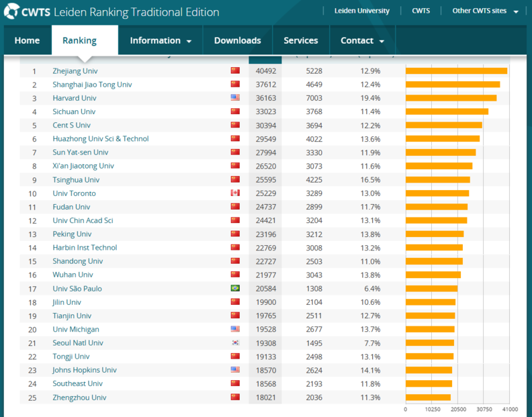Click the US flag beside Univ Michigan
This screenshot has height=417, width=532.
pos(235,329)
